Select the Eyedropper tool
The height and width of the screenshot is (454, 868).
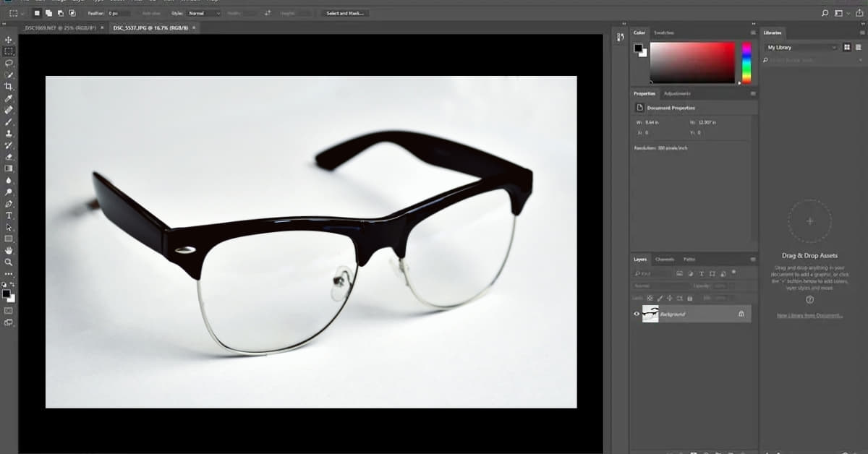(x=9, y=98)
